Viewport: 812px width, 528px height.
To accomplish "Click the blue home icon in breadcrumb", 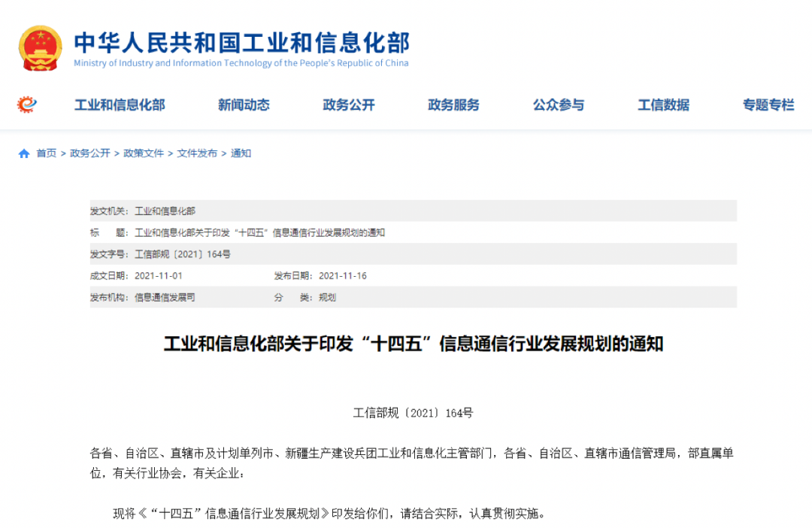I will (x=24, y=153).
